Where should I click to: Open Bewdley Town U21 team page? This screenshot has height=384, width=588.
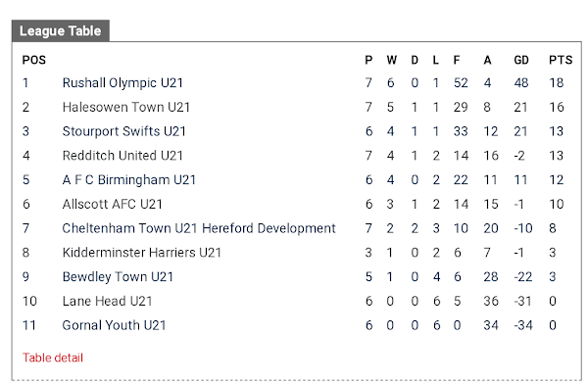(118, 277)
